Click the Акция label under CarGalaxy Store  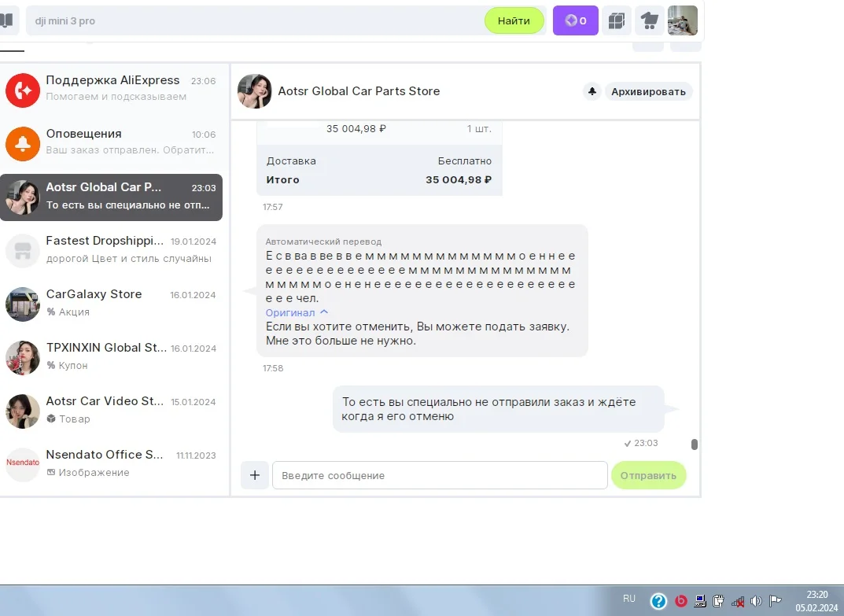[x=68, y=312]
